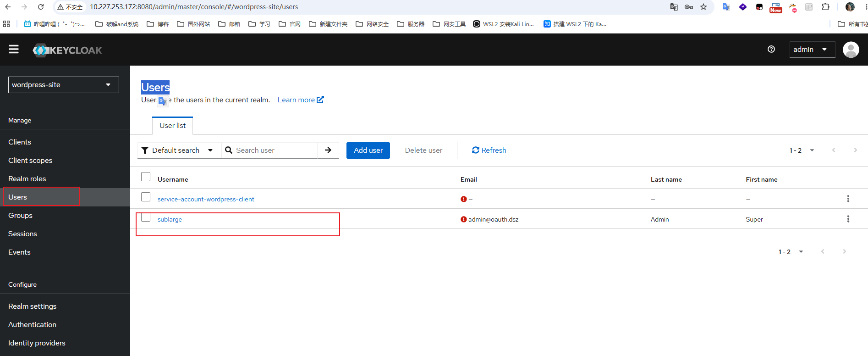Image resolution: width=868 pixels, height=356 pixels.
Task: Open the browser apps grid icon
Action: pyautogui.click(x=6, y=24)
